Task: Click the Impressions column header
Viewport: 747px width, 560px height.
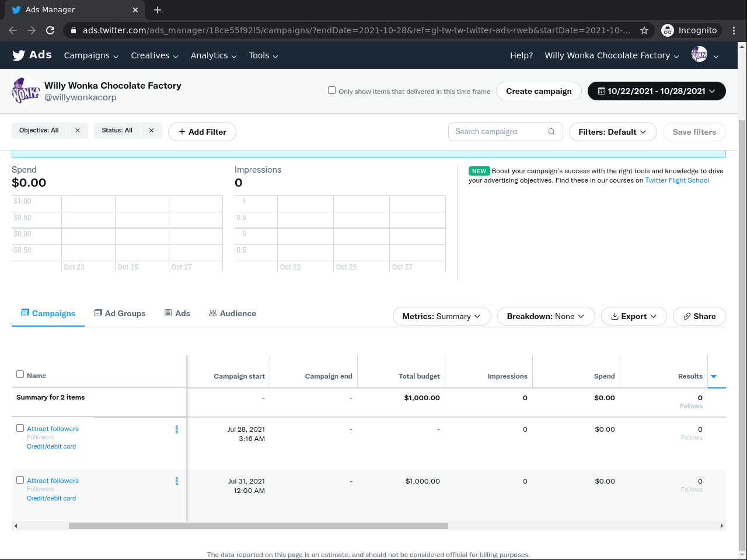Action: point(508,376)
